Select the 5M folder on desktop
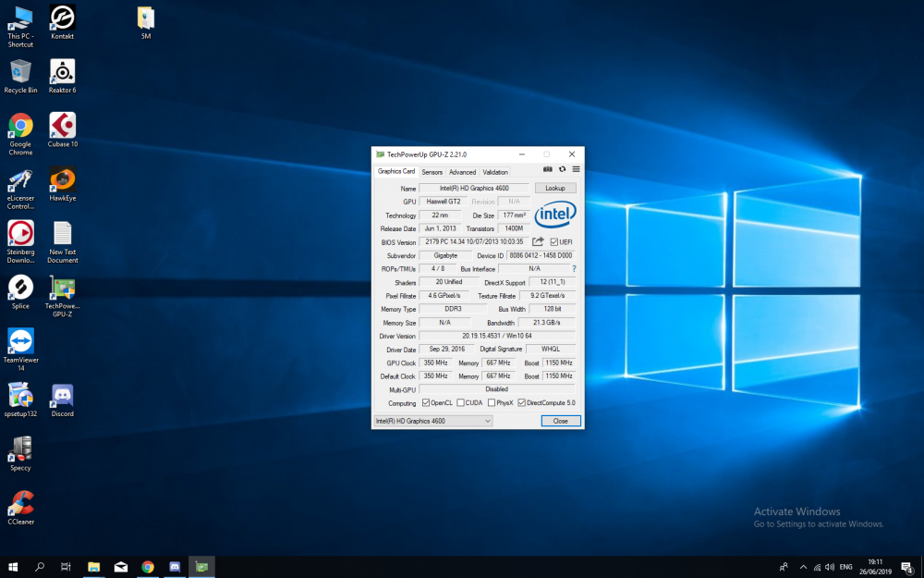Viewport: 924px width, 578px height. pos(146,22)
